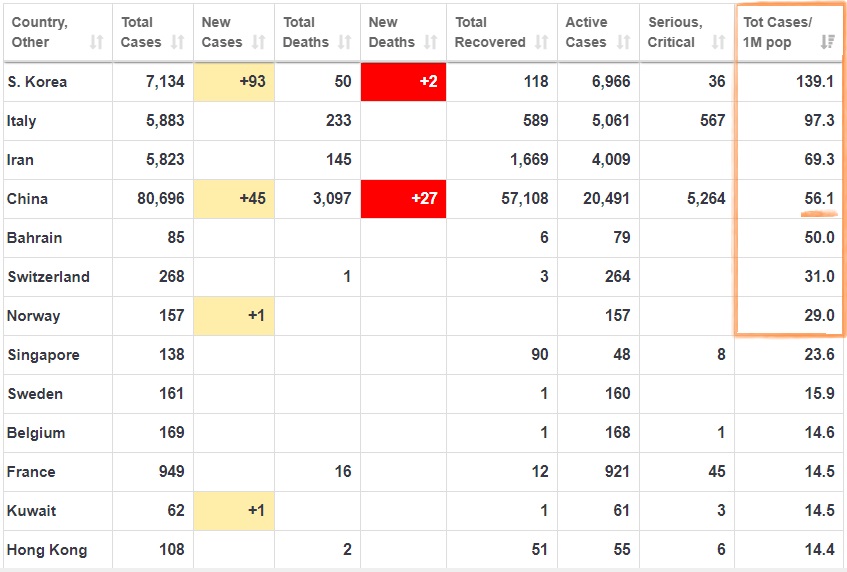
Task: Click sort arrows icon beside New Deaths
Action: tap(431, 42)
